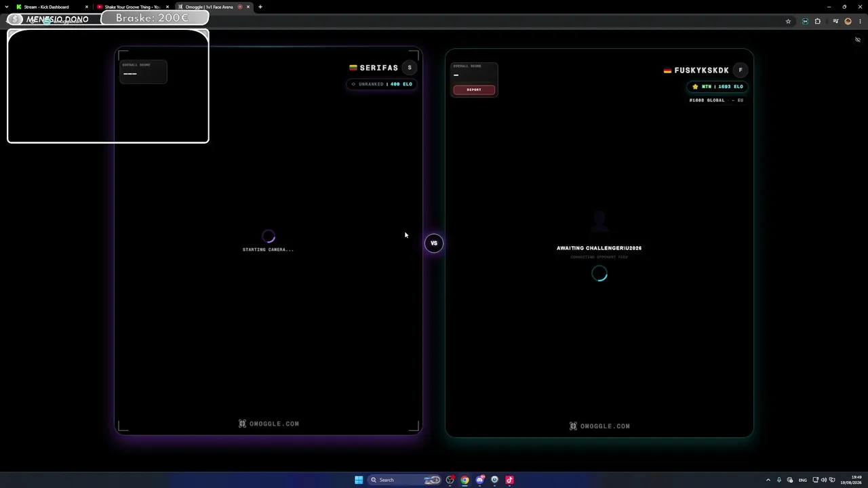The height and width of the screenshot is (488, 868).
Task: Close the Omoggle tab
Action: [248, 7]
